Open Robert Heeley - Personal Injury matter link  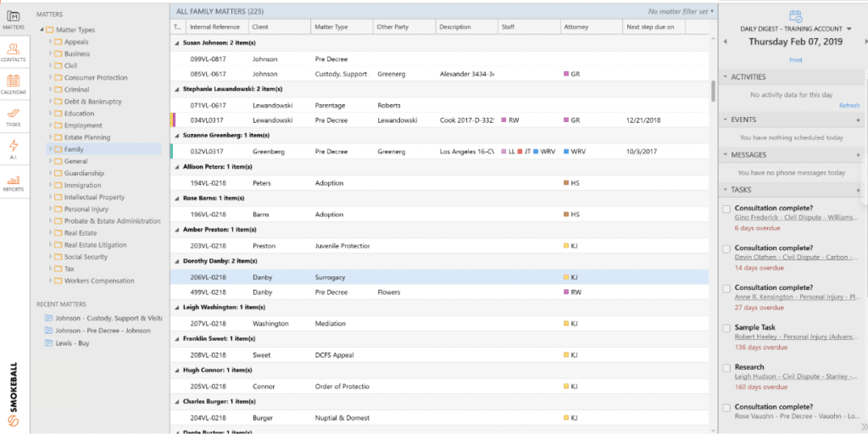point(796,337)
